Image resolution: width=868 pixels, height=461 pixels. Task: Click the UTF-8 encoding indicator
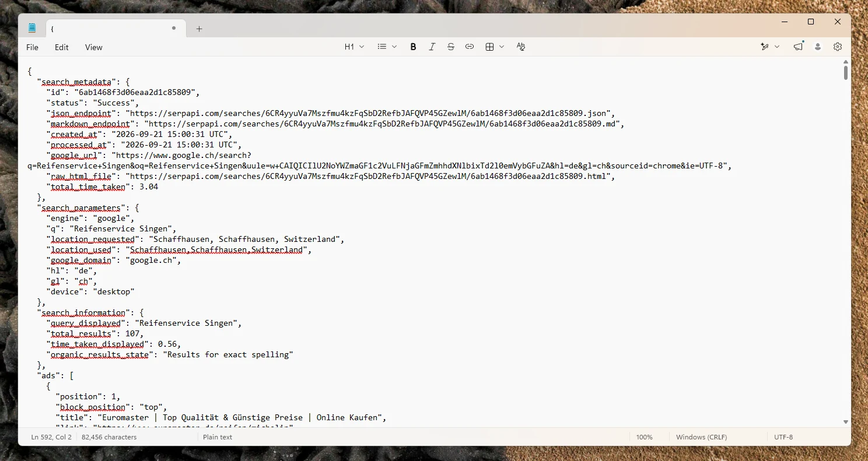pos(783,437)
